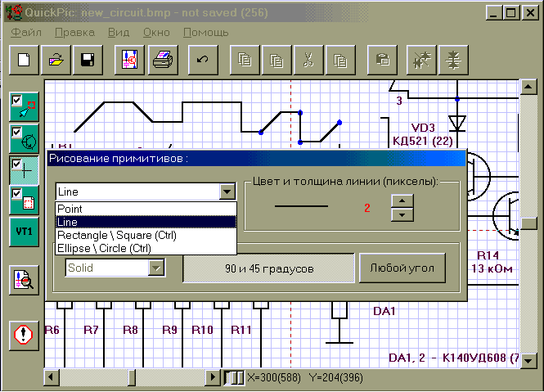Click the VT1 label tool button
Screen dimensions: 544x392
pos(24,232)
